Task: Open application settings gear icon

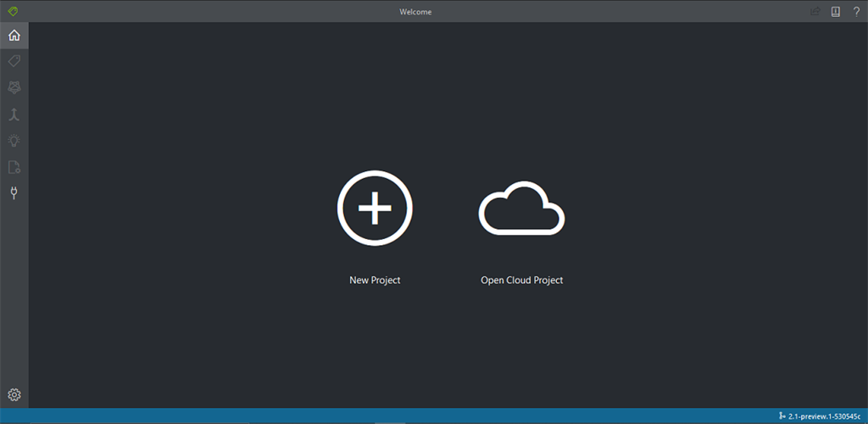Action: (14, 394)
